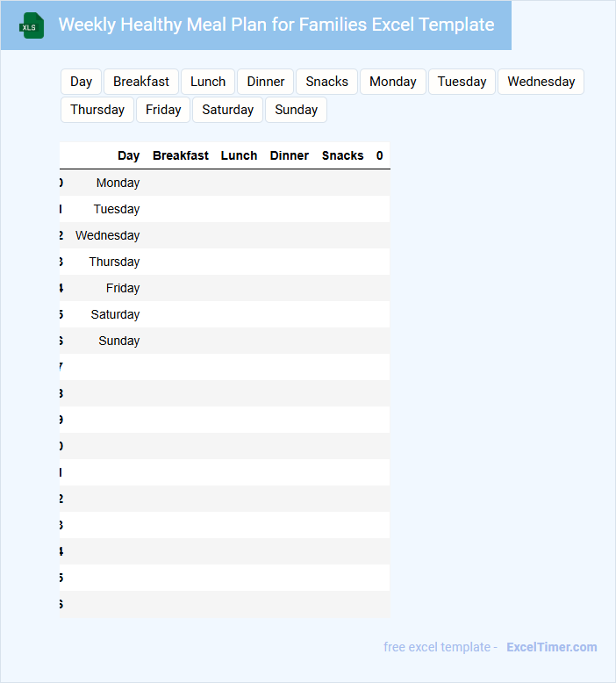The width and height of the screenshot is (616, 683).
Task: Select the Friday table cell
Action: (123, 288)
